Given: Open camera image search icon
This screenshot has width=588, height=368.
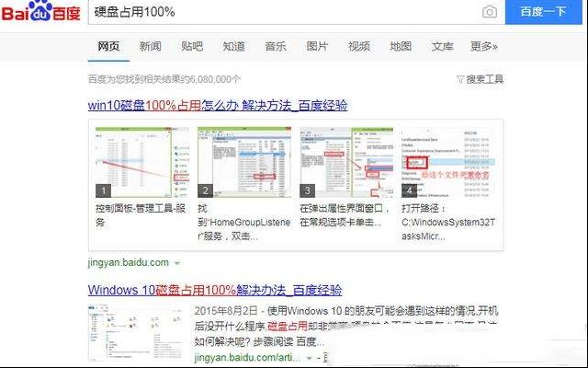Looking at the screenshot, I should (x=490, y=12).
